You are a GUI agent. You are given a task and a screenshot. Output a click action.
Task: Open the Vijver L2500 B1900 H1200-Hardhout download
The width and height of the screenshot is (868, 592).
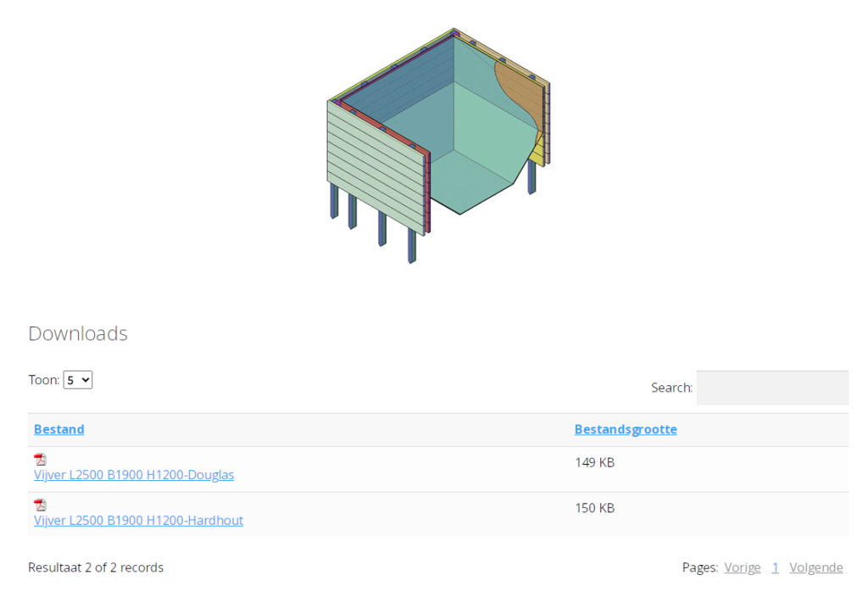(x=138, y=520)
